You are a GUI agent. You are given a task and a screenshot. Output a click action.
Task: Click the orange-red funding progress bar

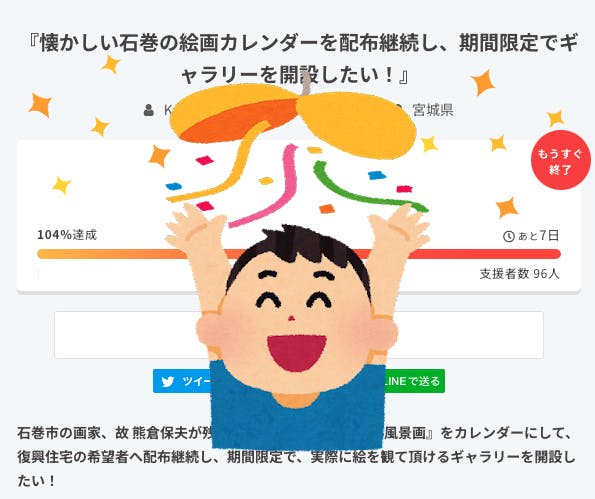pyautogui.click(x=299, y=254)
